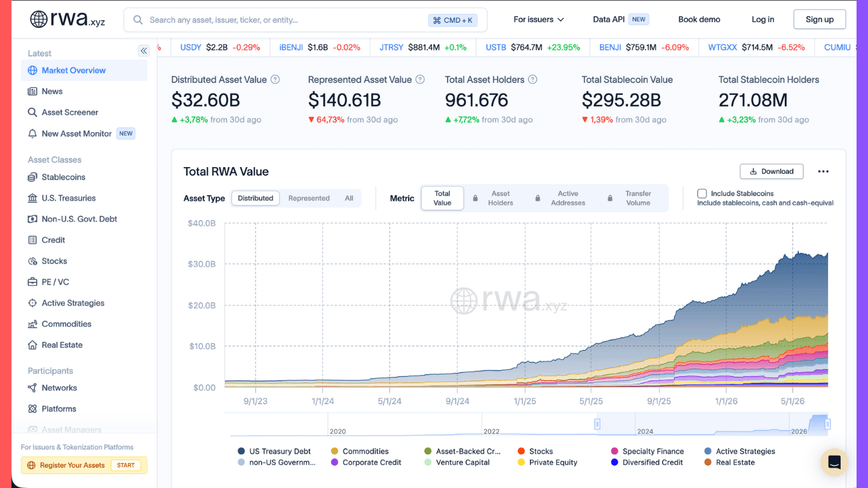The height and width of the screenshot is (488, 868).
Task: Enable the Include Stablecoins checkbox
Action: 702,193
